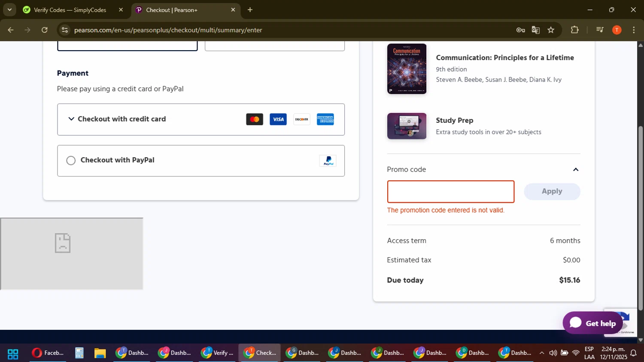The height and width of the screenshot is (362, 644).
Task: Collapse the Checkout with credit card section
Action: point(71,119)
